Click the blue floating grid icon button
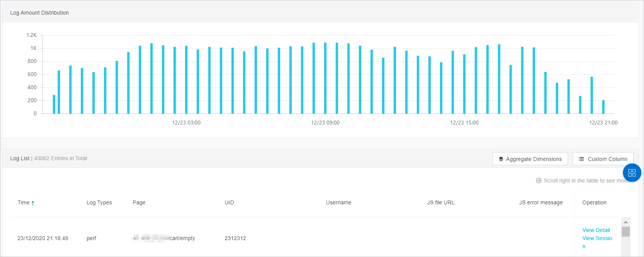The width and height of the screenshot is (644, 257). [632, 172]
